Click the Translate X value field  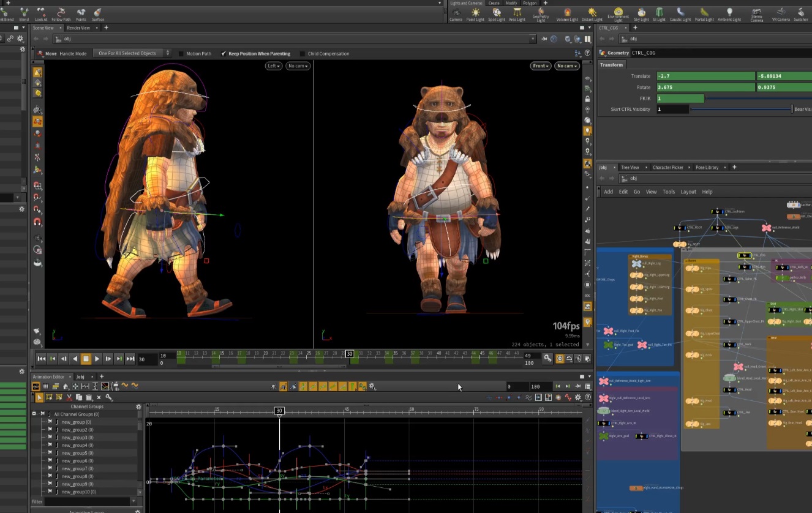click(x=705, y=77)
